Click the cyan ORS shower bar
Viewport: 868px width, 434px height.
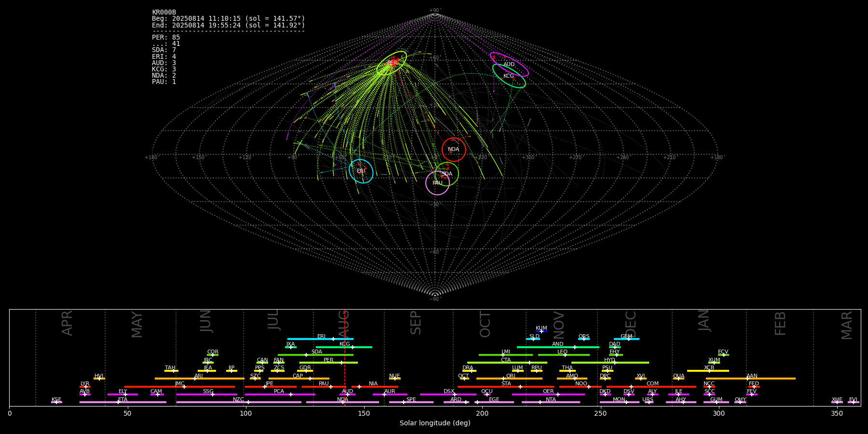coord(584,339)
